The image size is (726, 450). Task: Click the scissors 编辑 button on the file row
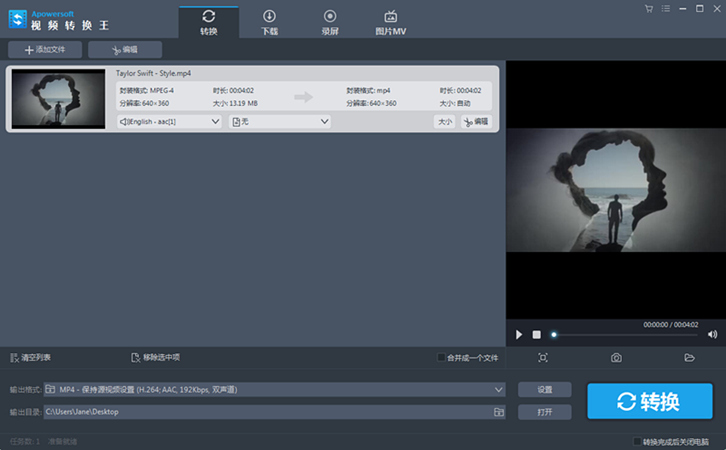pos(476,121)
